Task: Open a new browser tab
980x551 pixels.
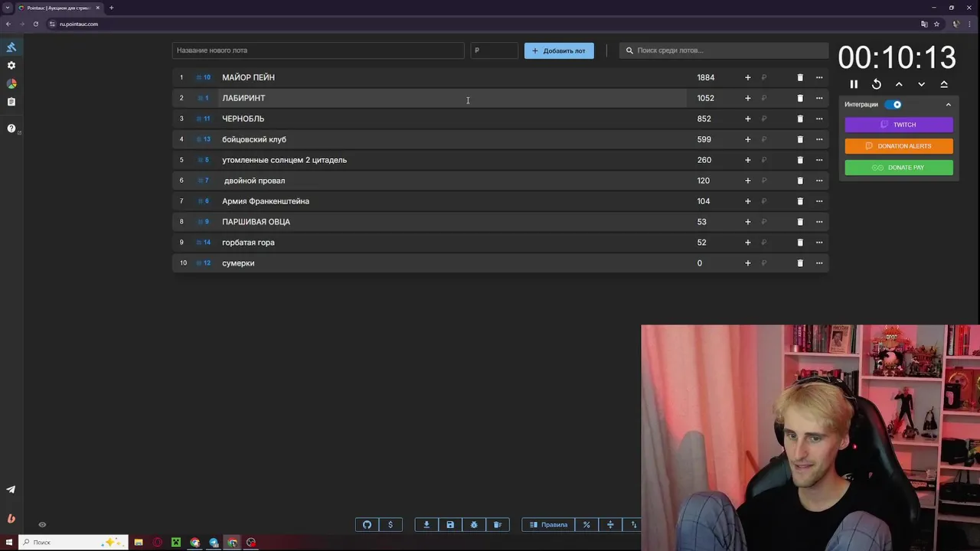Action: click(111, 8)
